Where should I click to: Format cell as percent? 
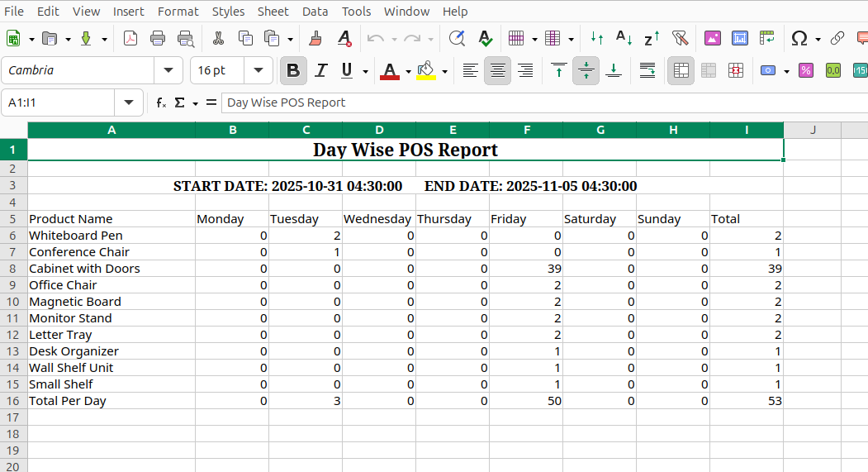pos(806,70)
